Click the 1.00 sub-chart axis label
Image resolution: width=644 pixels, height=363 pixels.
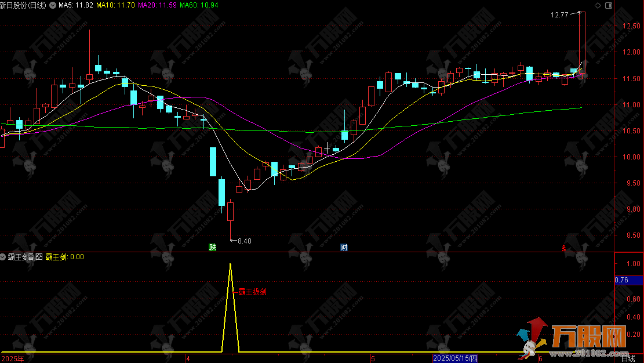[x=634, y=263]
